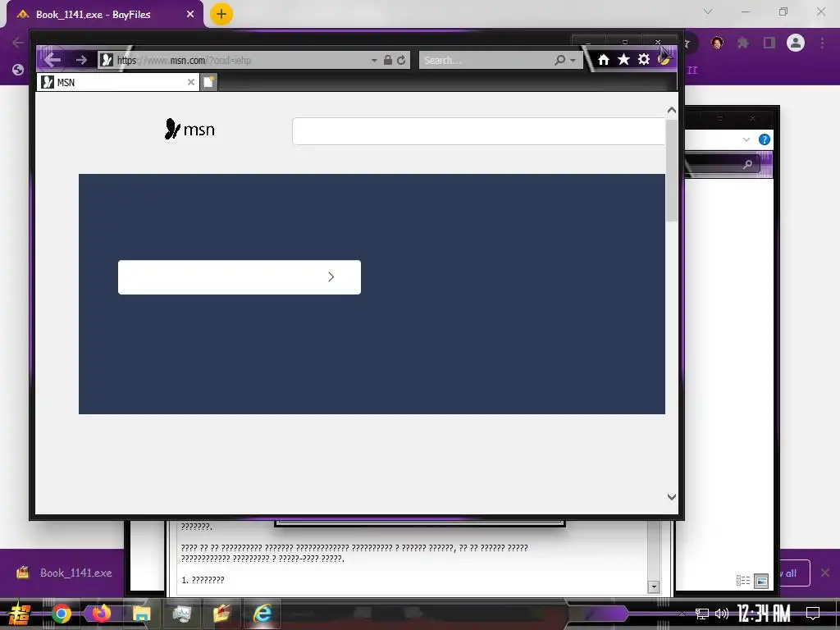
Task: Open the notification center icon
Action: [x=813, y=614]
